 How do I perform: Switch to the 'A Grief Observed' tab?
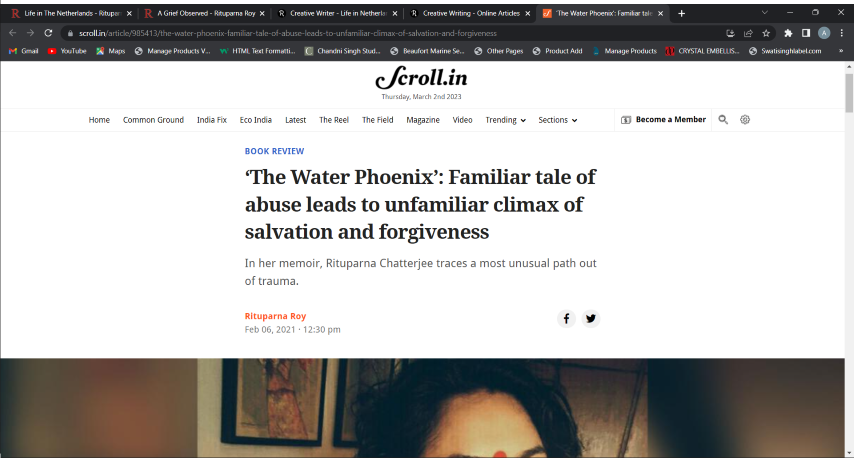coord(204,13)
